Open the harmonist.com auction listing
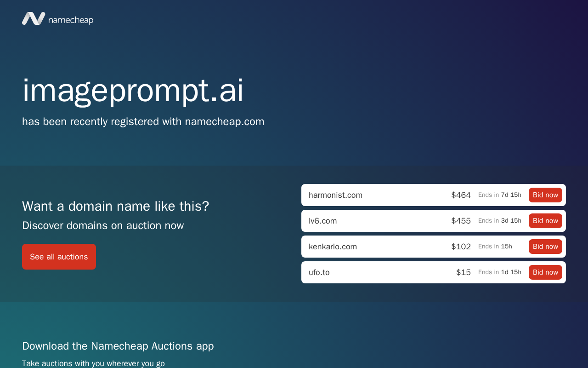The width and height of the screenshot is (588, 368). pyautogui.click(x=335, y=195)
